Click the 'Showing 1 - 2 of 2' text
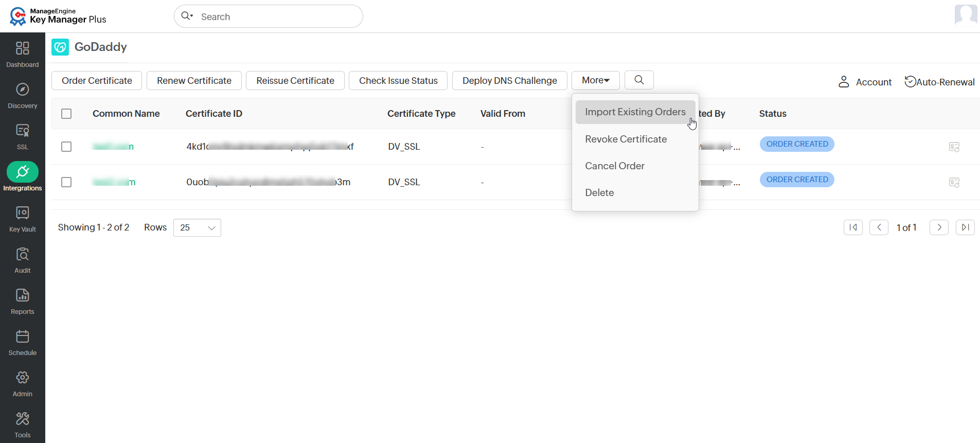This screenshot has height=443, width=980. (94, 227)
